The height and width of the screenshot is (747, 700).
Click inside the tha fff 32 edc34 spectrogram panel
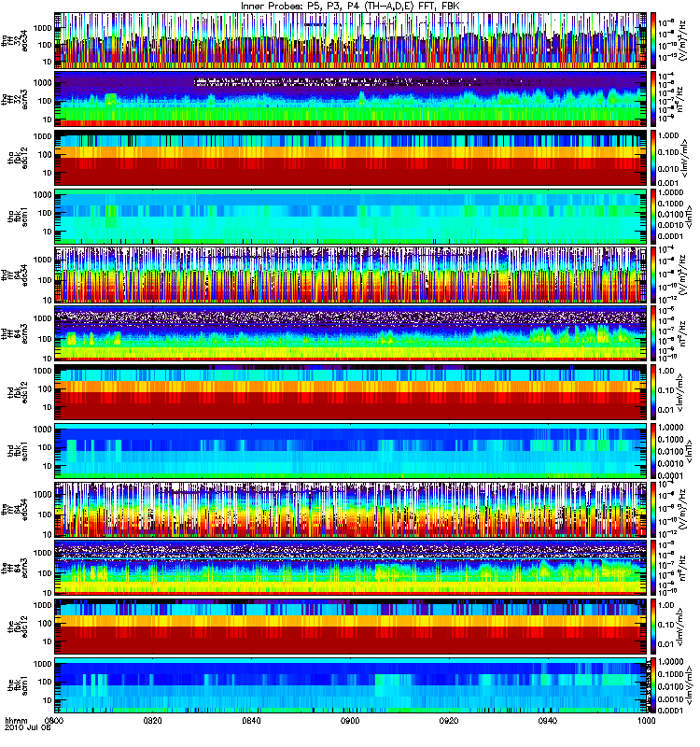pyautogui.click(x=350, y=40)
